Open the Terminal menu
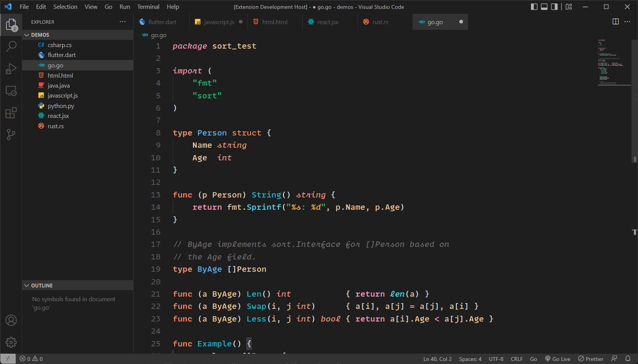638x364 pixels. (x=148, y=7)
